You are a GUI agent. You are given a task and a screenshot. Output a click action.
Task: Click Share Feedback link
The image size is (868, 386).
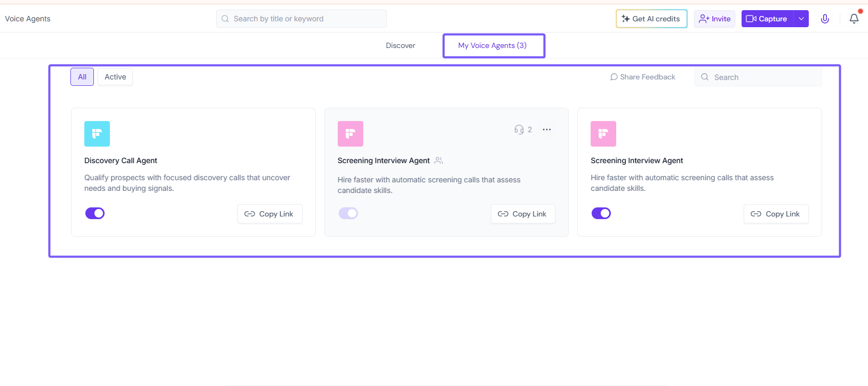(643, 77)
